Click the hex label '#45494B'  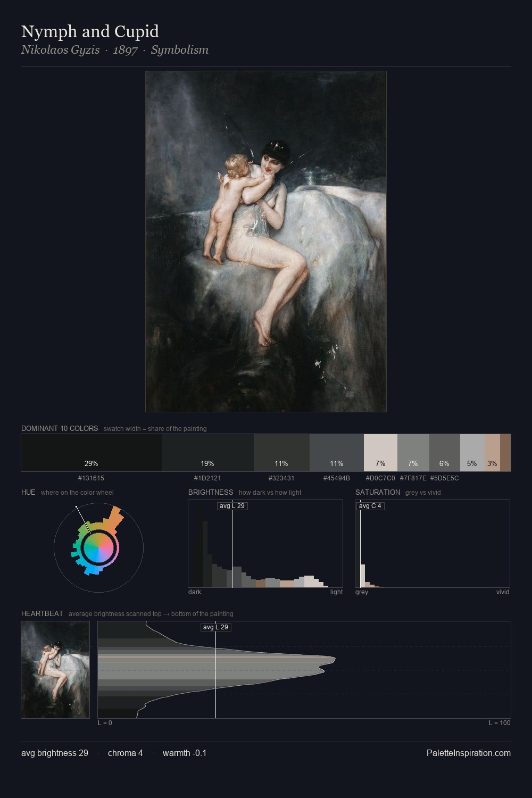[x=337, y=478]
